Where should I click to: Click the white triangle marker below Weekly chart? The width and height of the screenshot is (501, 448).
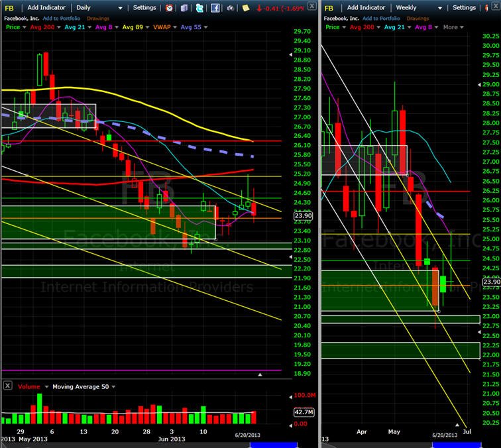pyautogui.click(x=457, y=425)
